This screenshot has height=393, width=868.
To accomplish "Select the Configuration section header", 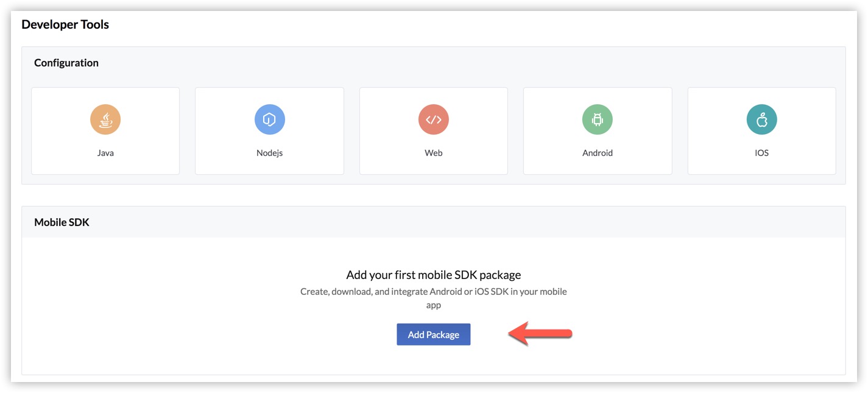I will [66, 63].
